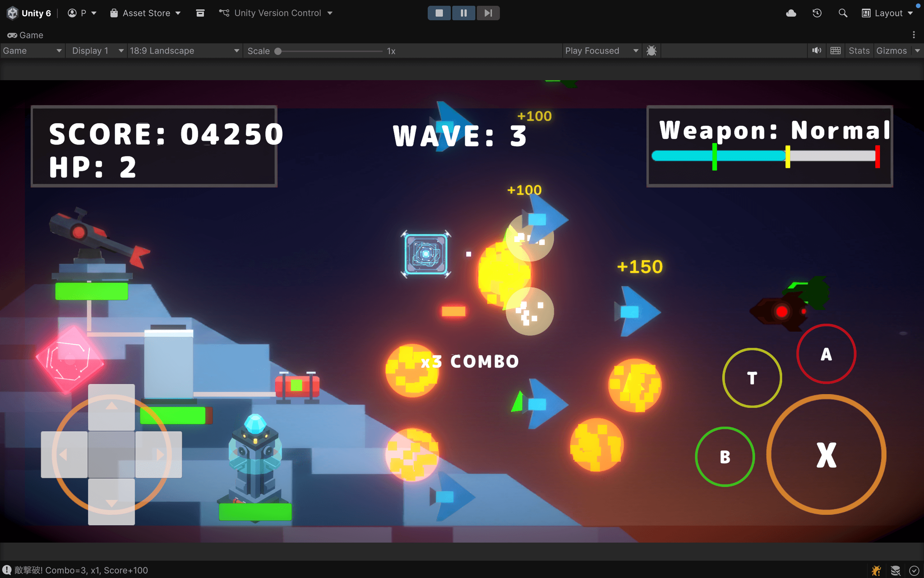The height and width of the screenshot is (578, 924).
Task: Click the SCORE: 04250 text
Action: 166,134
